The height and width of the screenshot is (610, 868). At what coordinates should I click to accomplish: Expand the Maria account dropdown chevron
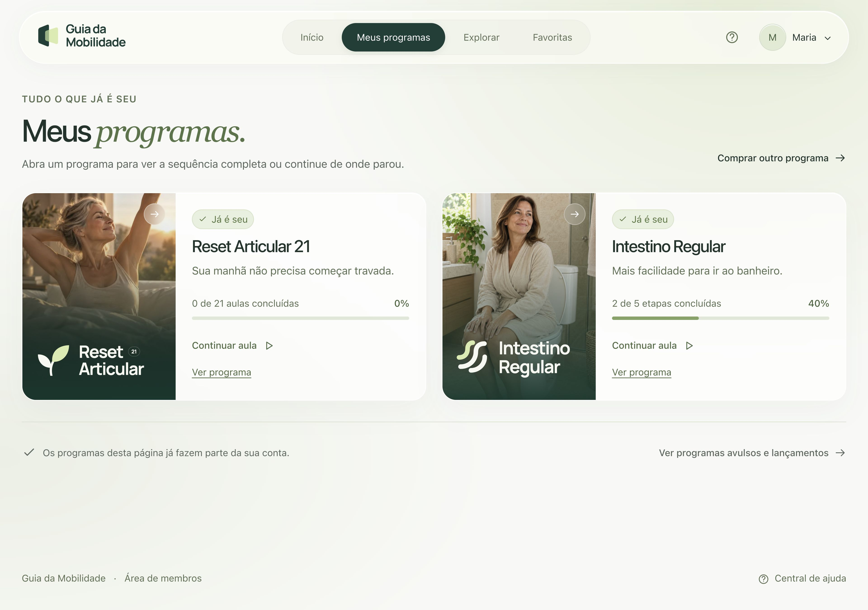click(x=828, y=38)
